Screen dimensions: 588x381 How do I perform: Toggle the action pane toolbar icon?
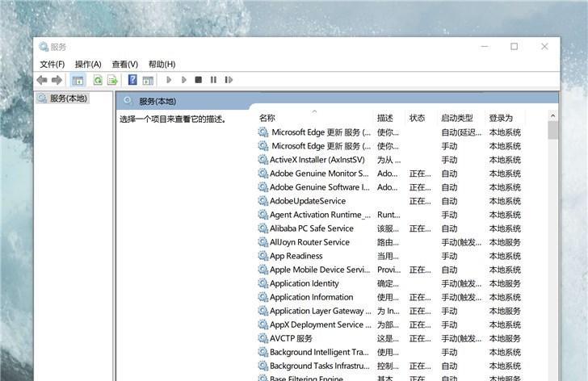click(148, 80)
